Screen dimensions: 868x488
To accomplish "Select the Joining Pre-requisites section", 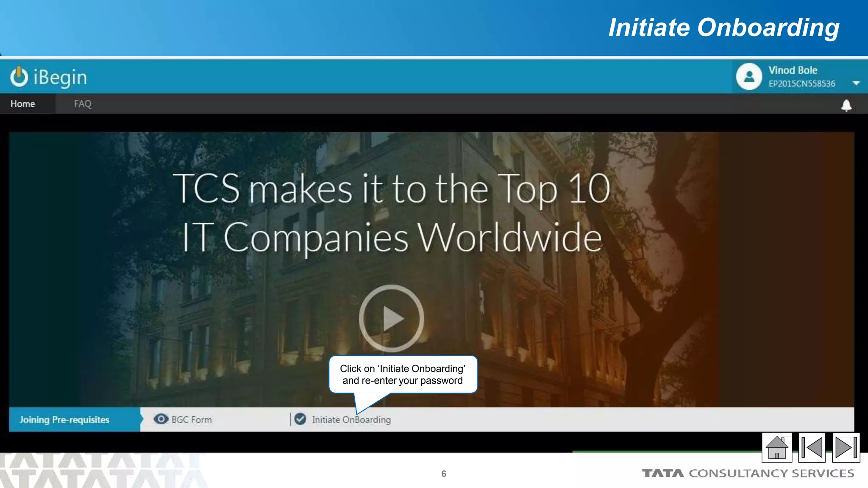I will [x=64, y=419].
